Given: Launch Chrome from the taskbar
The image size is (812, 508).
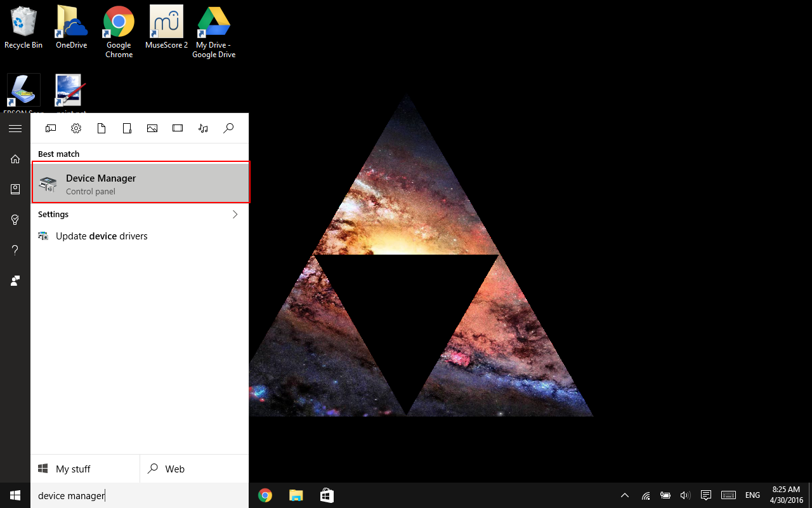Looking at the screenshot, I should pyautogui.click(x=265, y=495).
